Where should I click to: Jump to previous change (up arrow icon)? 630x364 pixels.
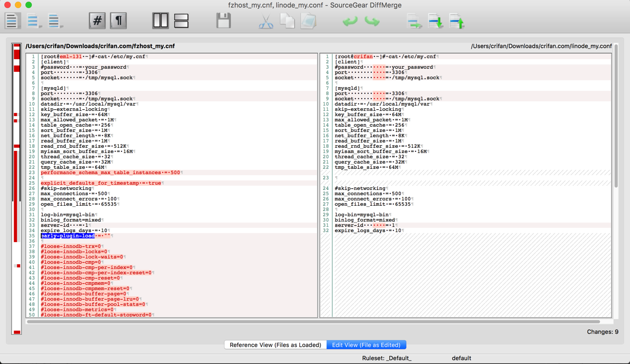pos(457,21)
